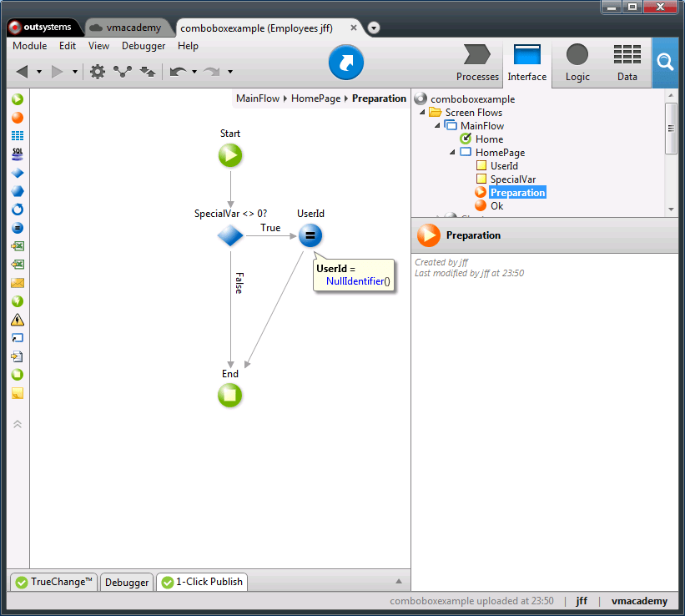The width and height of the screenshot is (685, 616).
Task: Switch to the Processes layer
Action: click(x=477, y=63)
